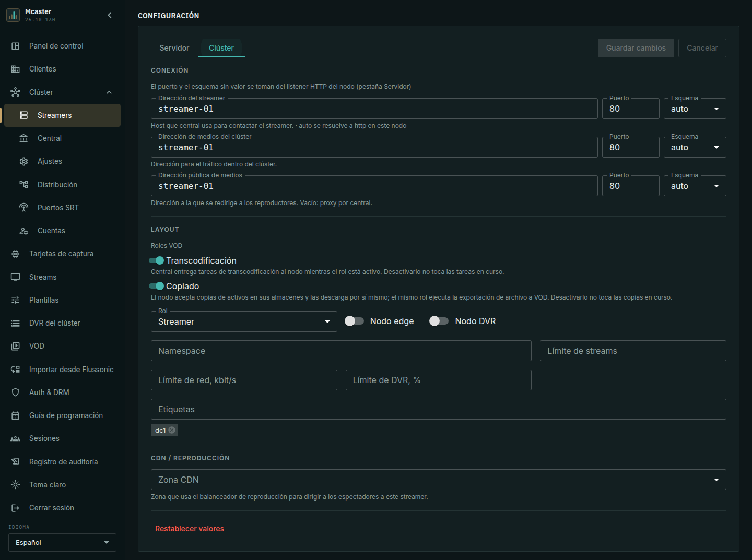Collapse the Clúster sidebar section
752x560 pixels.
pos(109,92)
